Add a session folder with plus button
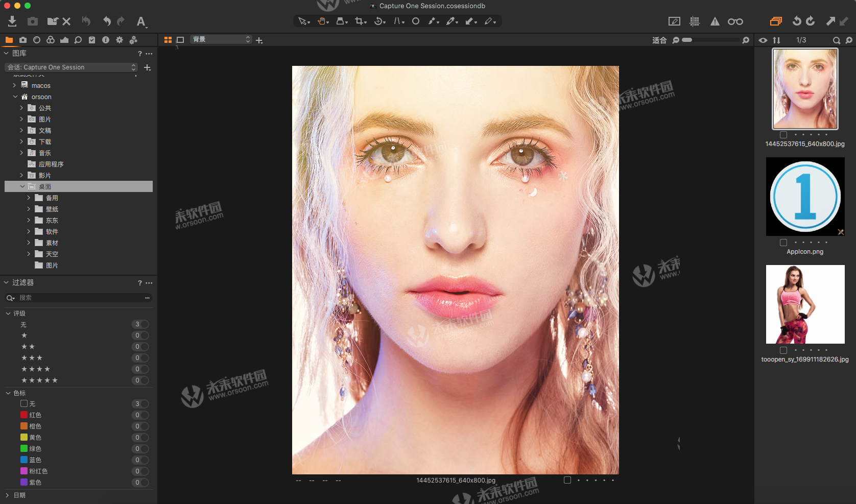The height and width of the screenshot is (504, 856). pos(148,67)
